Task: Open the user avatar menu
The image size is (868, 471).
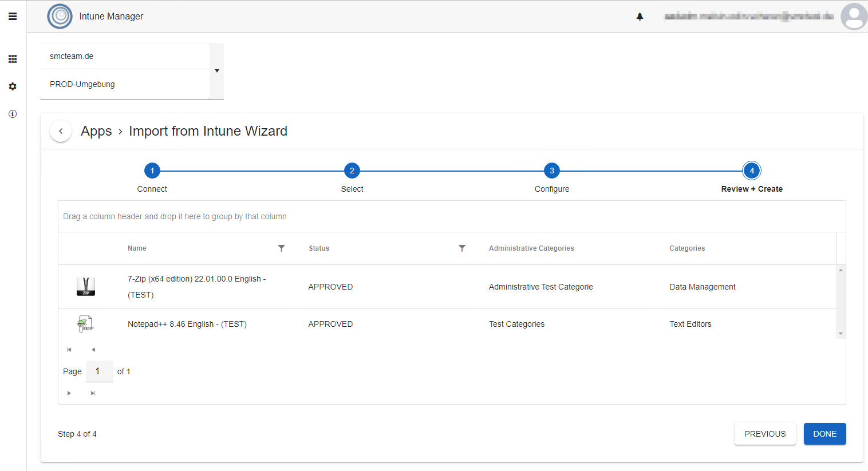Action: (x=854, y=17)
